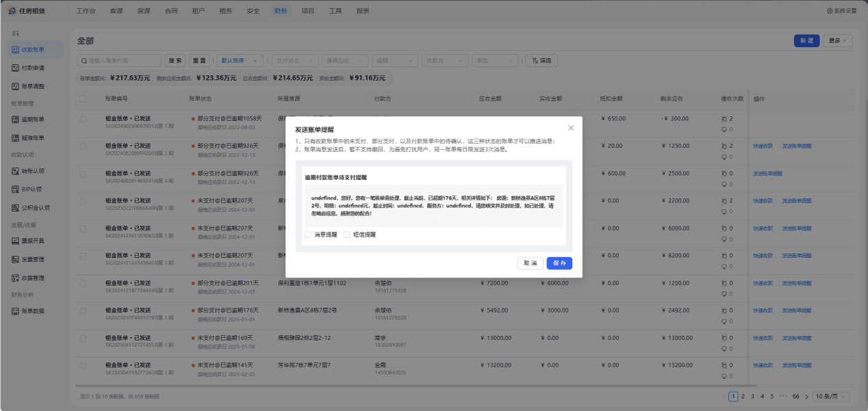Viewport: 868px width, 411px height.
Task: Open the 财务 top menu
Action: tap(281, 11)
